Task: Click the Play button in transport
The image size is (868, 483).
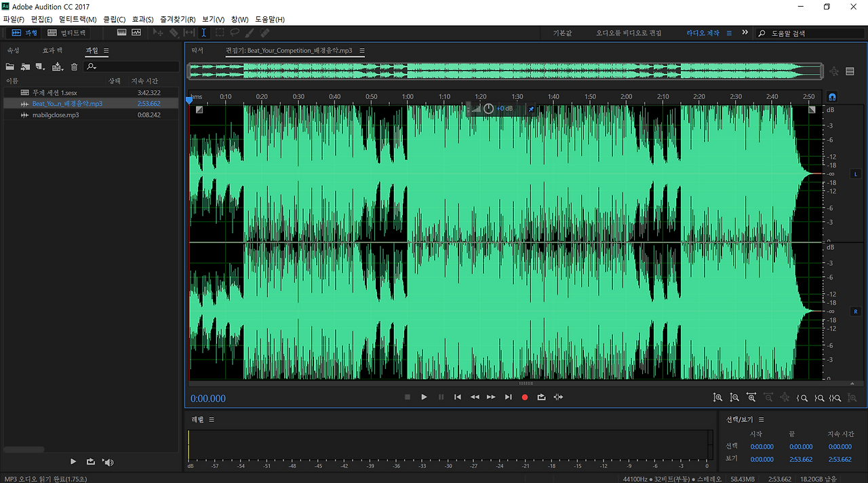Action: [x=424, y=397]
